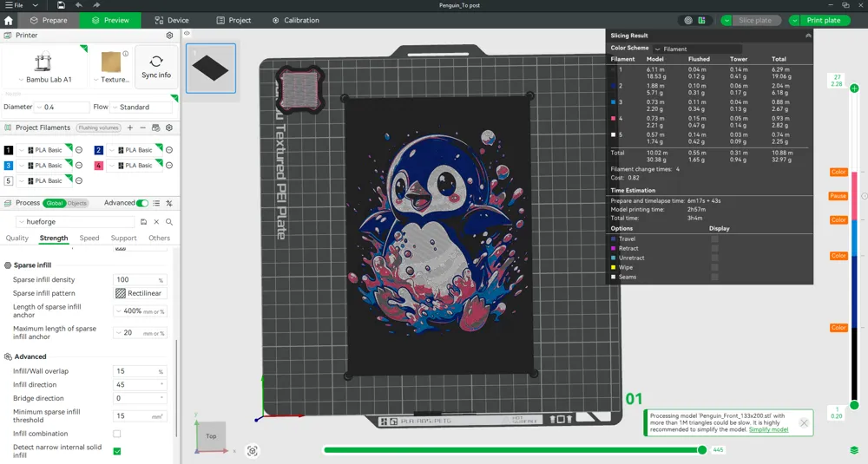
Task: Click the undo arrow icon
Action: 79,5
